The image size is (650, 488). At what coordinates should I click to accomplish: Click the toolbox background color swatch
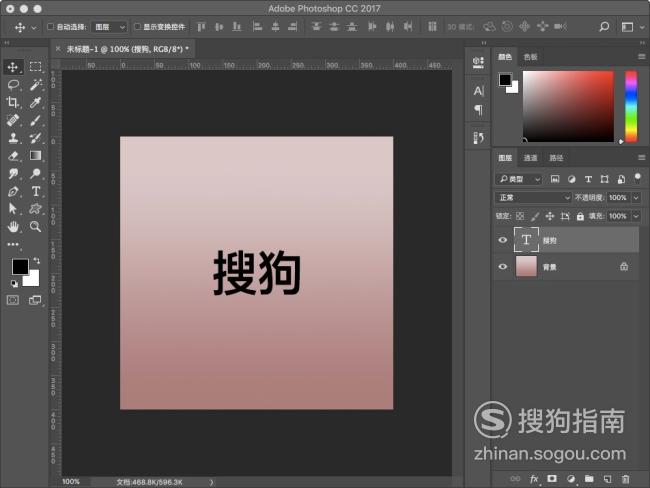tap(33, 280)
